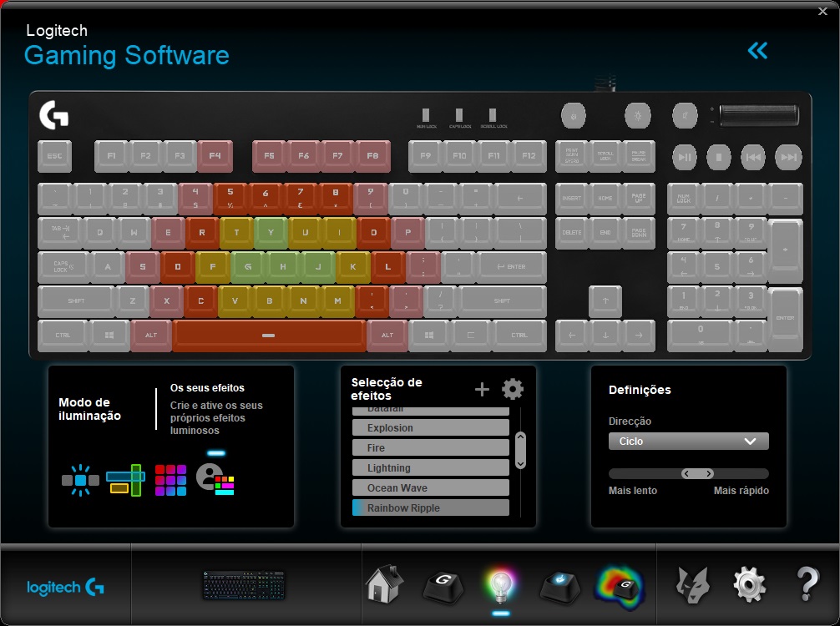This screenshot has width=840, height=626.
Task: Click the Z key
Action: click(x=132, y=301)
